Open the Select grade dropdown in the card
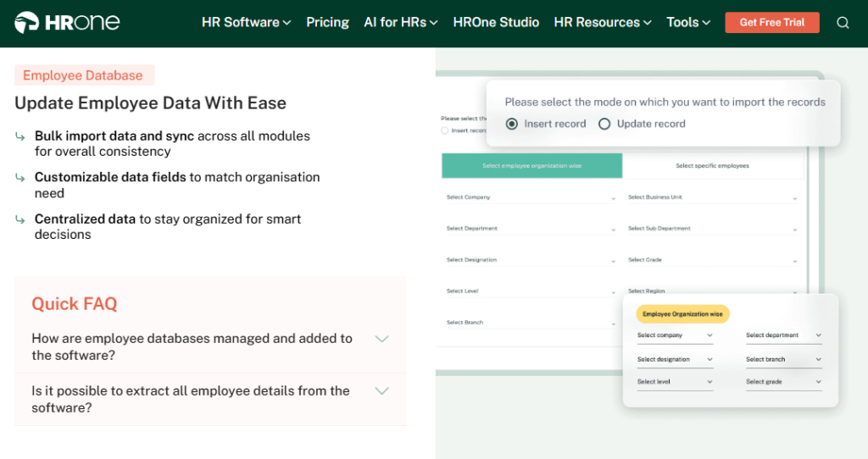The image size is (868, 459). tap(783, 382)
